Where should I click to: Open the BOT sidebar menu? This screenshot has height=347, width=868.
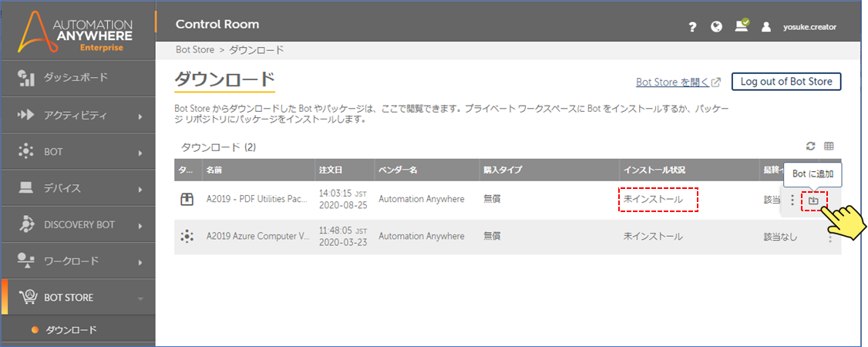point(78,152)
